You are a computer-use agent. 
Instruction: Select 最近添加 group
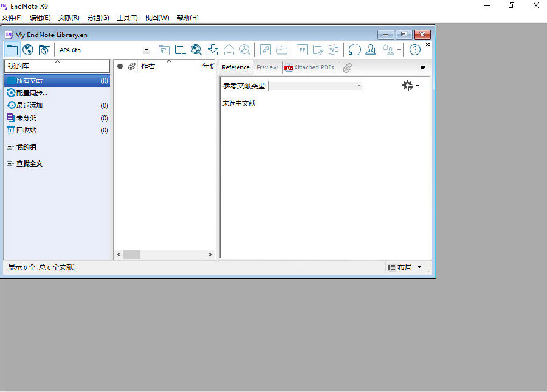tap(57, 105)
